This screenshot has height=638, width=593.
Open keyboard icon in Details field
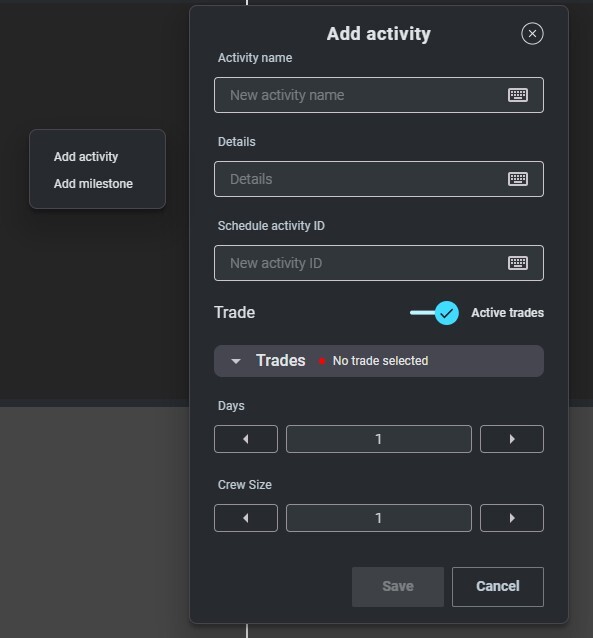(518, 179)
